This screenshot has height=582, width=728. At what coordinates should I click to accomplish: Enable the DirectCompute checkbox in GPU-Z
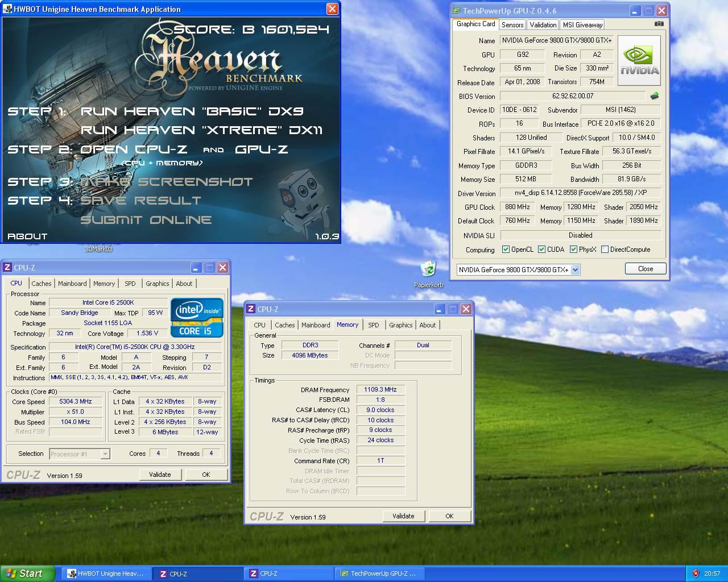[x=605, y=250]
